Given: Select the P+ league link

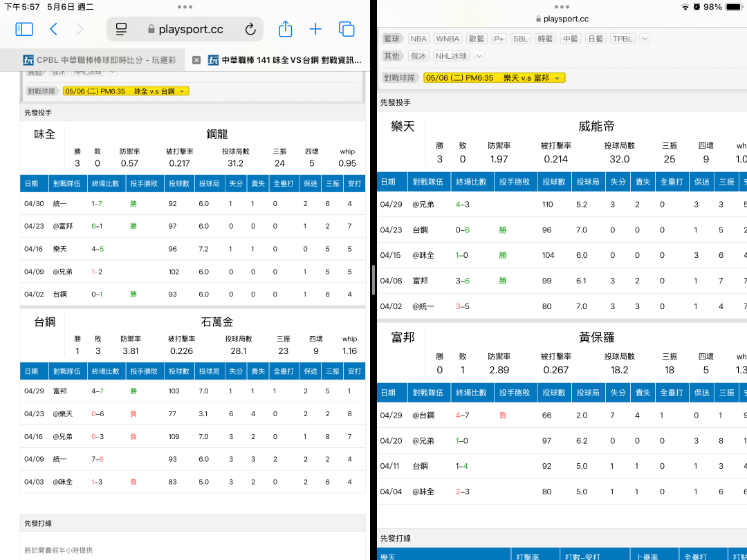Looking at the screenshot, I should coord(498,39).
